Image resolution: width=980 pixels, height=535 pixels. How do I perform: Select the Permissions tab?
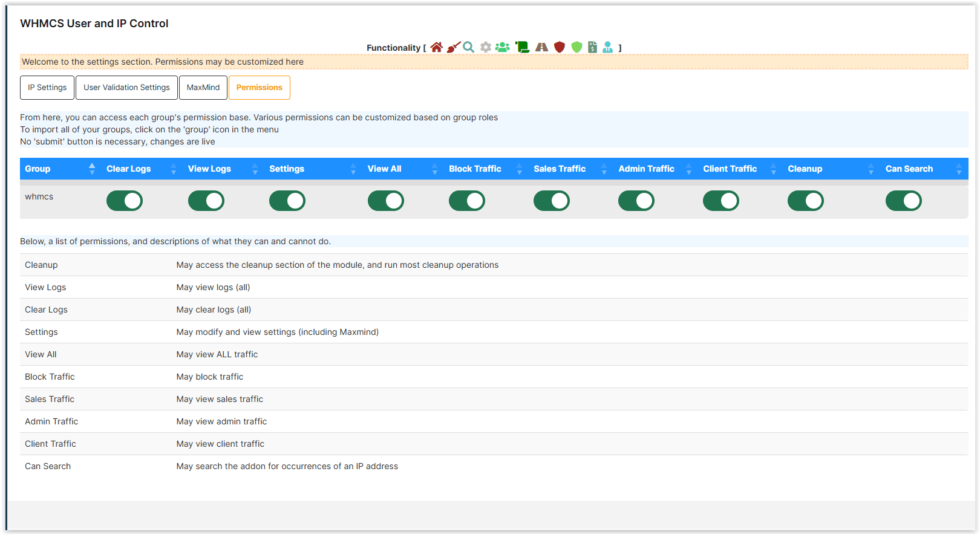(x=260, y=88)
